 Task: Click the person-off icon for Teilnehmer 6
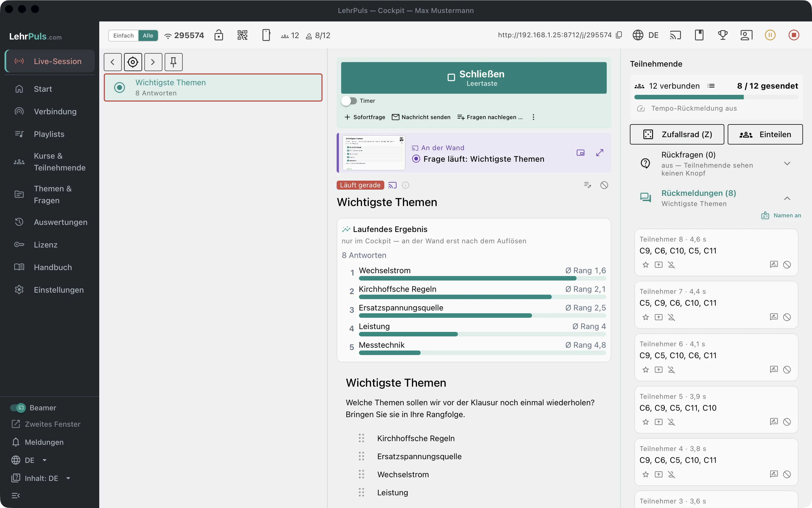pyautogui.click(x=671, y=370)
